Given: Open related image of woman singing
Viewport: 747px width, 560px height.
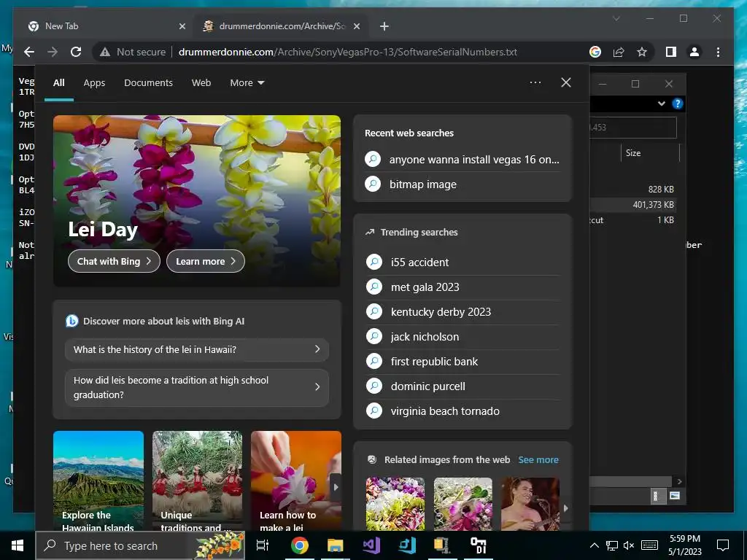Looking at the screenshot, I should coord(530,504).
